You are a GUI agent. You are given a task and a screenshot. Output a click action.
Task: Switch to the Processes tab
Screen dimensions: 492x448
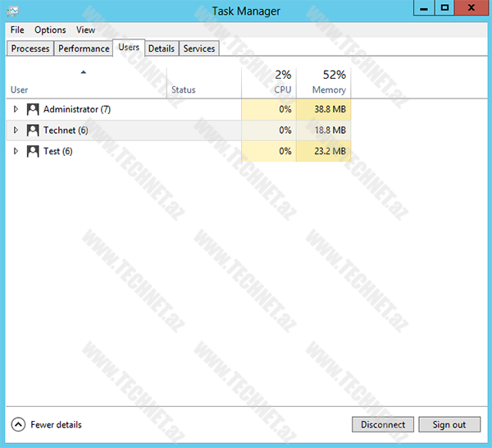coord(30,48)
